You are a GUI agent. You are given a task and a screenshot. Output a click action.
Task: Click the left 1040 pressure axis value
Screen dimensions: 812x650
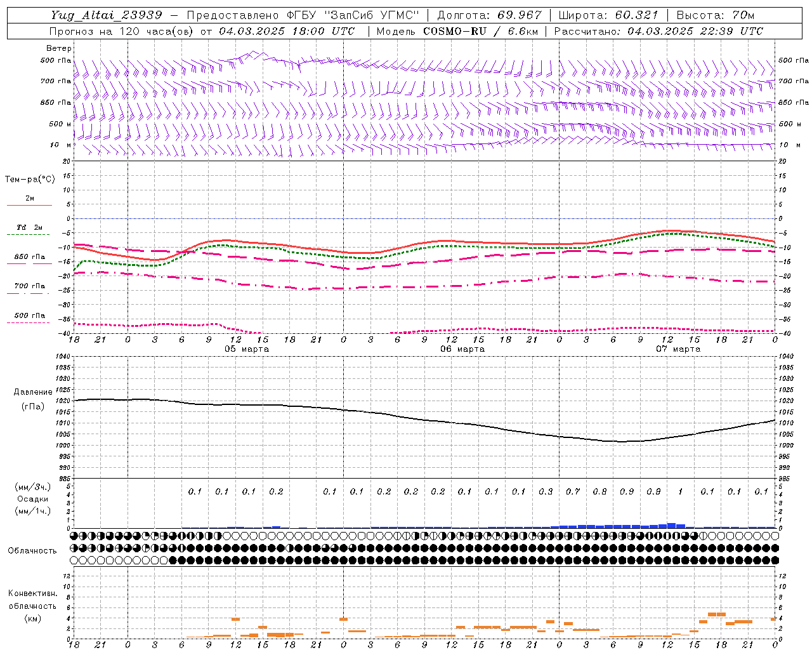coord(62,357)
